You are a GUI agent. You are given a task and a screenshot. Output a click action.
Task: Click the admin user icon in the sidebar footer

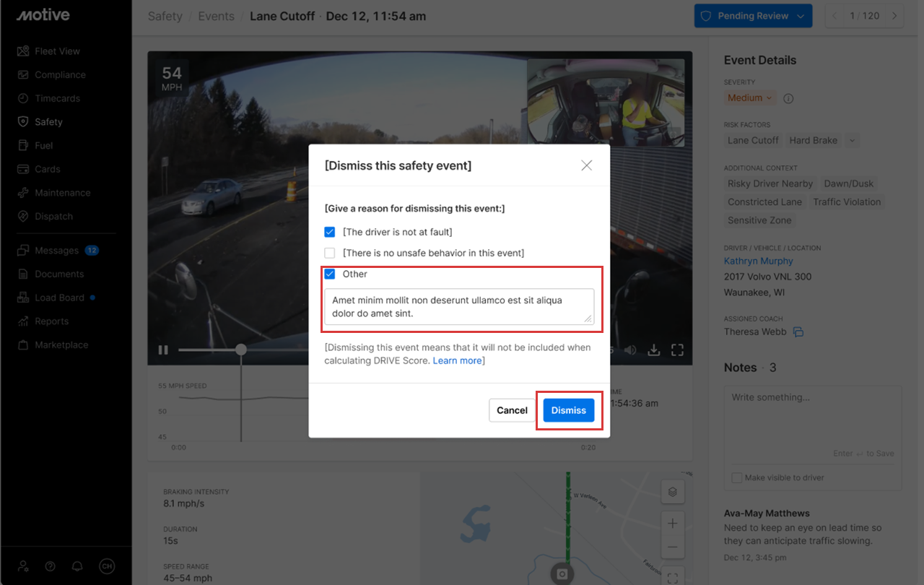tap(24, 566)
